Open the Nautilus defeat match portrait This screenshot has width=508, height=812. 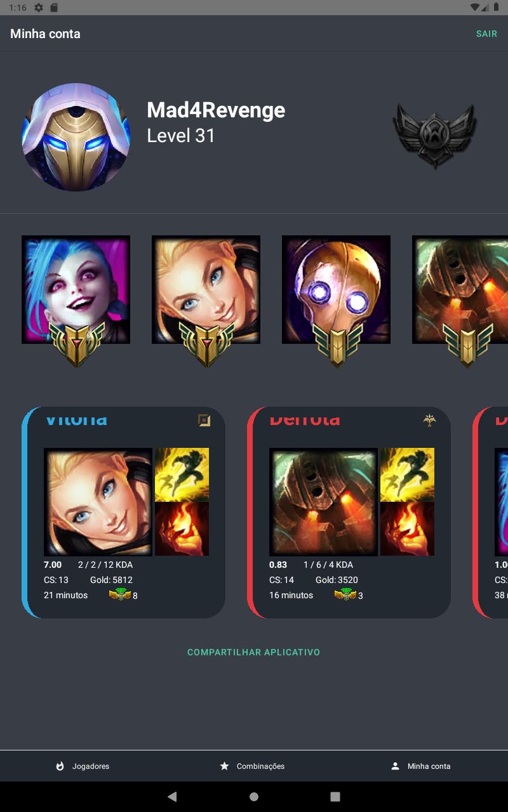(x=324, y=502)
